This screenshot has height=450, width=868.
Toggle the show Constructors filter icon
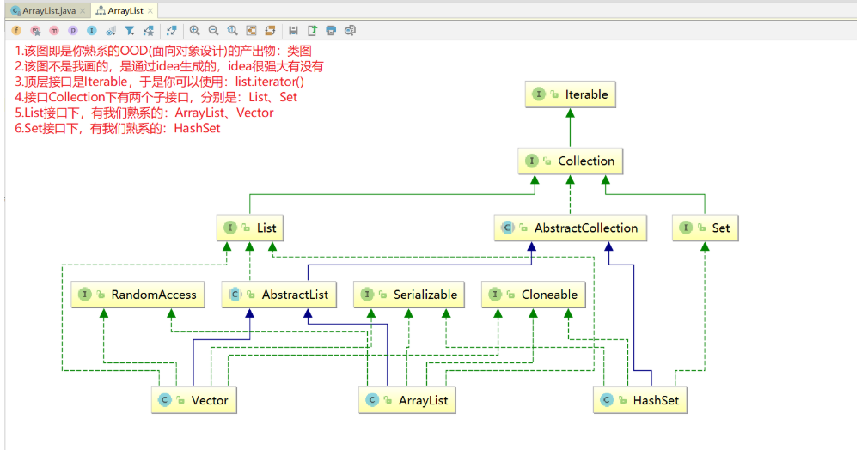35,30
